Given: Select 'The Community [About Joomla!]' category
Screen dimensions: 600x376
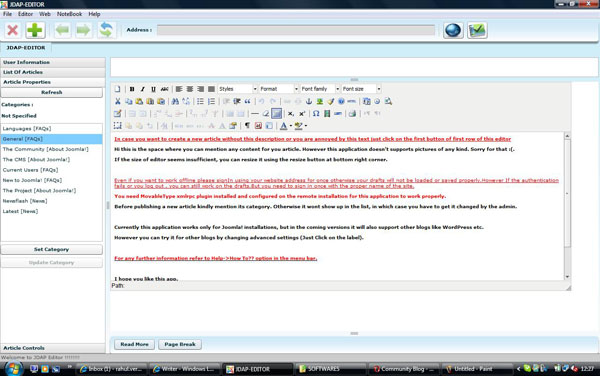Looking at the screenshot, I should (x=52, y=149).
